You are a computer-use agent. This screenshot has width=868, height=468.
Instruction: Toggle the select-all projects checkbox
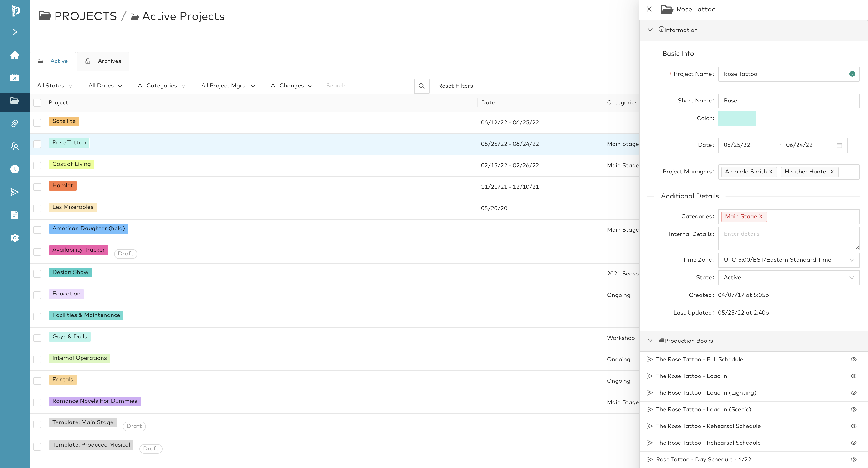pos(37,103)
